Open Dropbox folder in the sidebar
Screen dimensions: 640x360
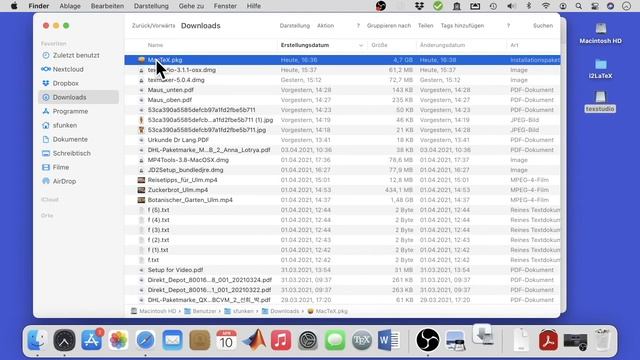[60, 83]
